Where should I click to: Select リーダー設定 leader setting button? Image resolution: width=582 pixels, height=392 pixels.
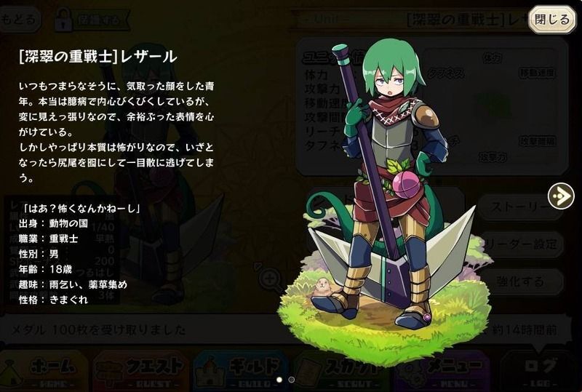521,244
